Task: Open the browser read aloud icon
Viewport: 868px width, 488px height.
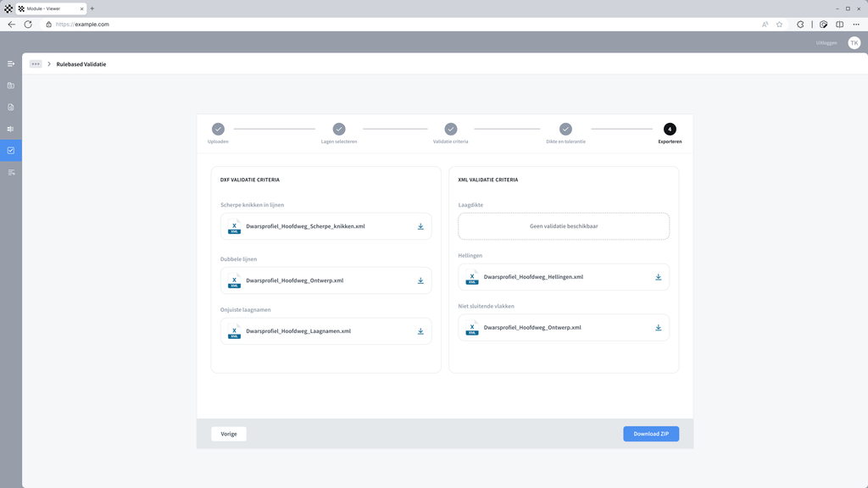Action: click(765, 25)
